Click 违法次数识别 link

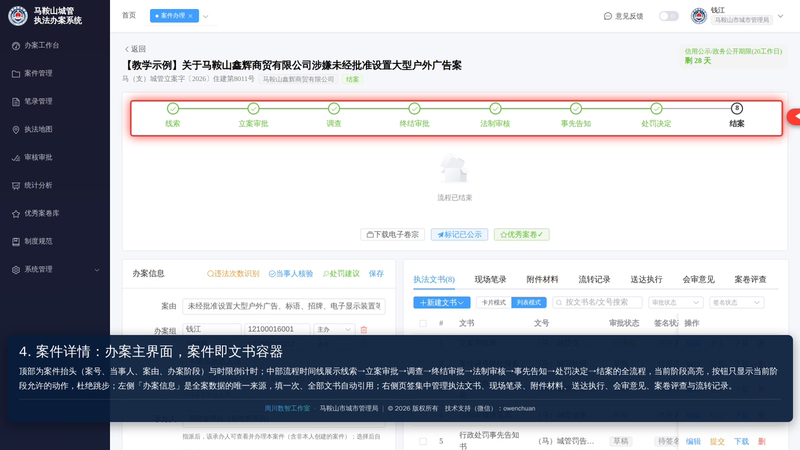233,274
